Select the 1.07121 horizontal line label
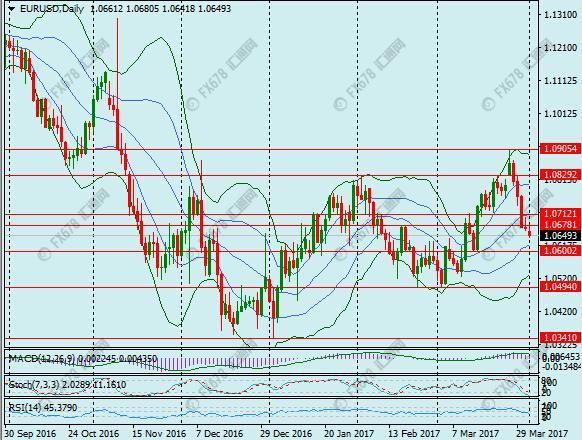The height and width of the screenshot is (440, 582). [560, 214]
